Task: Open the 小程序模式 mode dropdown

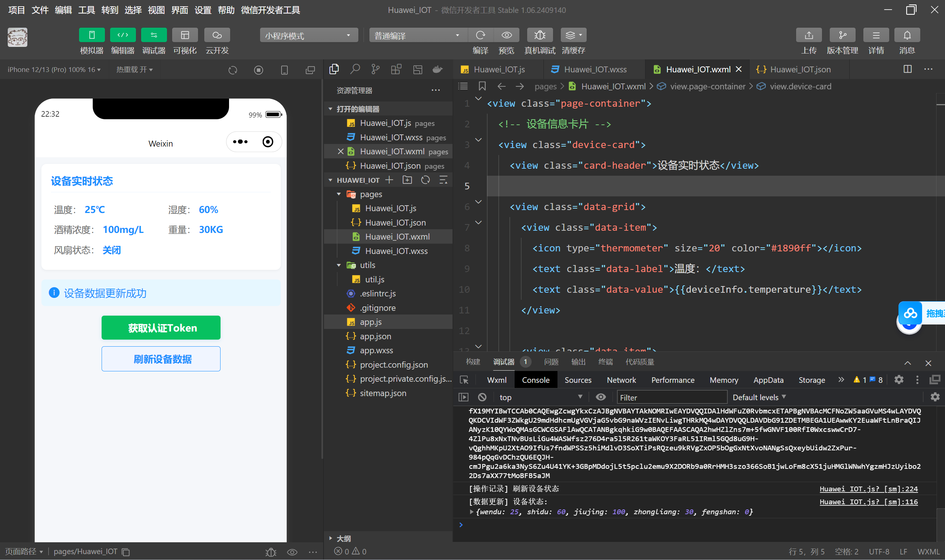Action: (x=308, y=35)
